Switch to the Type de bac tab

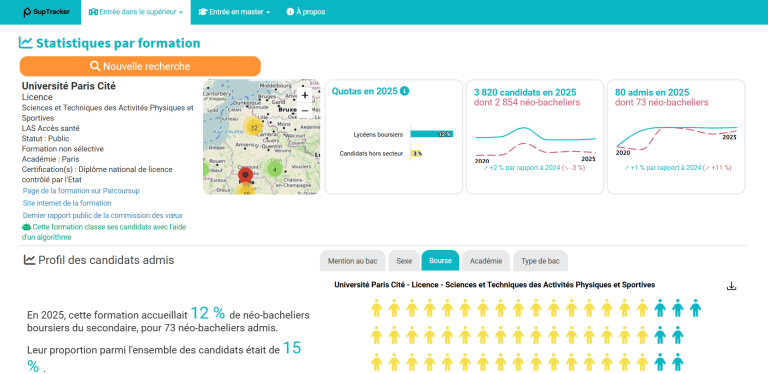point(540,261)
